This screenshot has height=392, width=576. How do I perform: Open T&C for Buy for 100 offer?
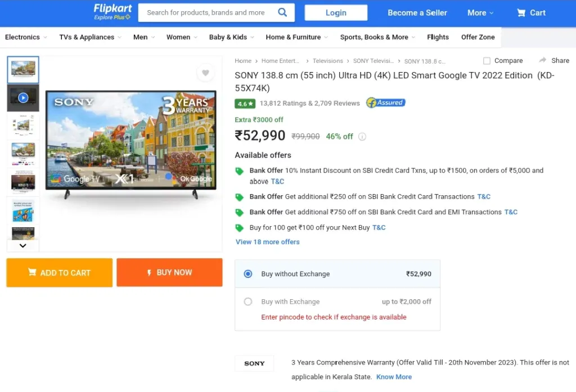[x=379, y=228]
